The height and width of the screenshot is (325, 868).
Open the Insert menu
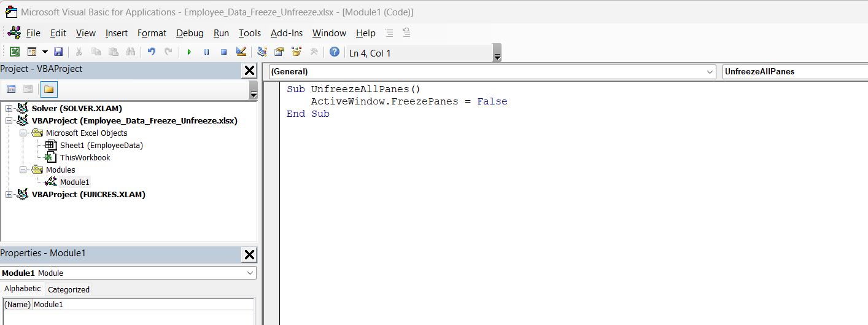pos(117,33)
